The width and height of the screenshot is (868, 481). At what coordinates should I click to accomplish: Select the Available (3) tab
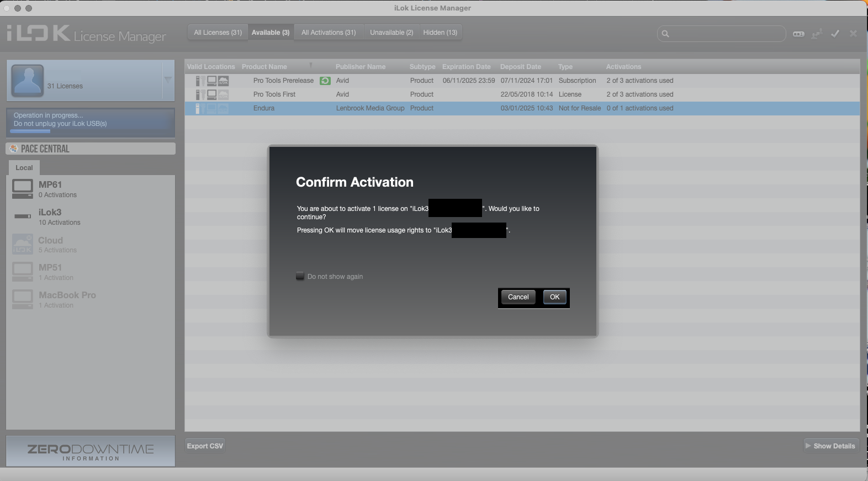click(x=271, y=33)
